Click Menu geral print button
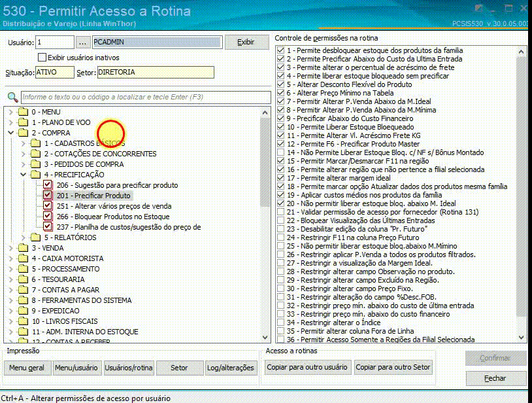The image size is (532, 403). point(27,368)
